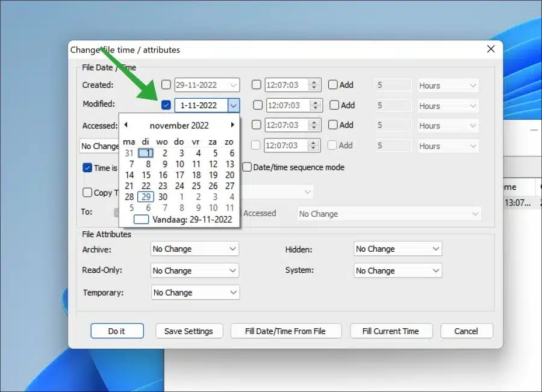Open the Archive attribute dropdown

[x=195, y=249]
